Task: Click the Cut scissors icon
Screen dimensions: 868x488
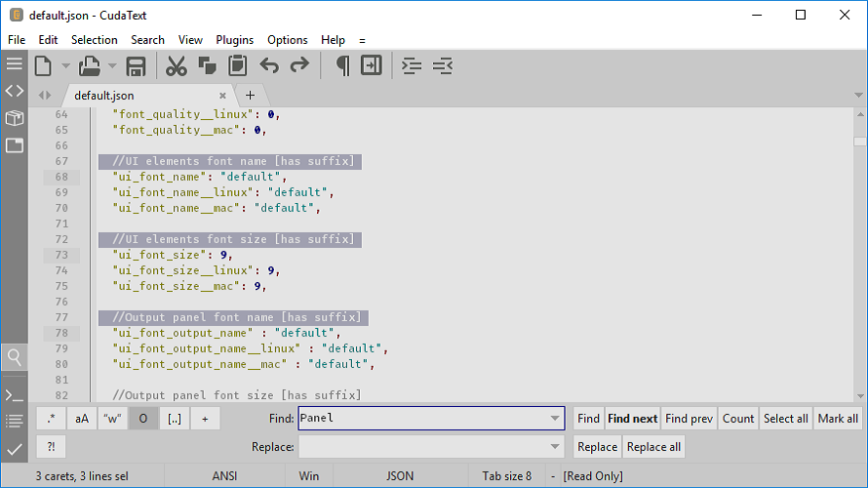Action: (176, 66)
